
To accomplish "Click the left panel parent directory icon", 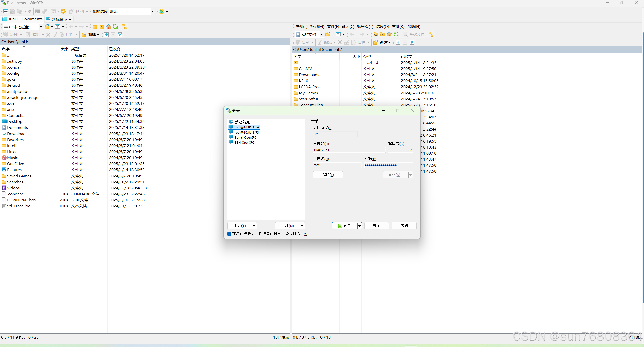I will (x=95, y=27).
